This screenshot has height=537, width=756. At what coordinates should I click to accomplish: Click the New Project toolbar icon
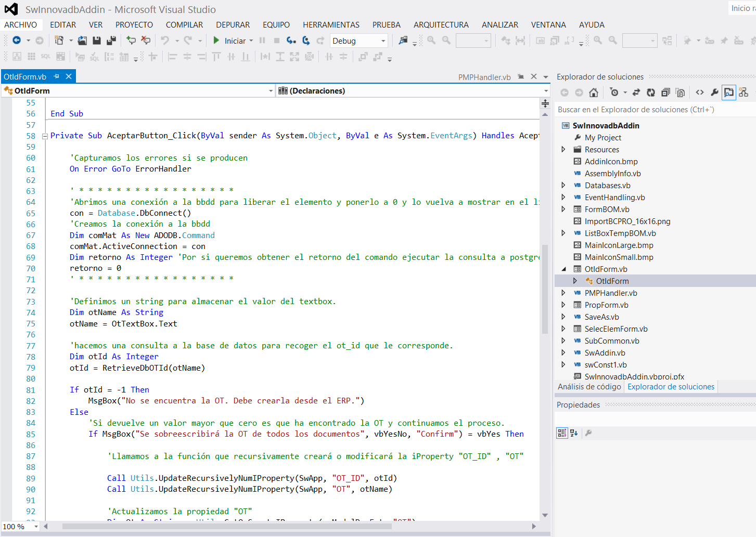click(x=59, y=41)
